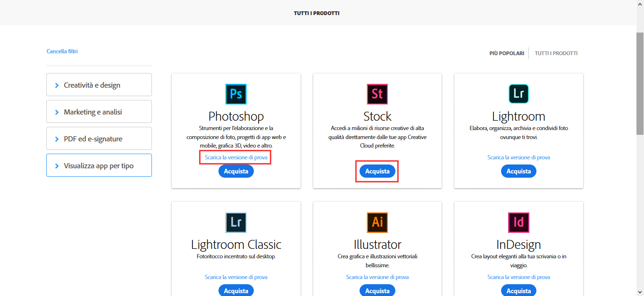Click Cancella filtri to clear filters

pos(62,51)
